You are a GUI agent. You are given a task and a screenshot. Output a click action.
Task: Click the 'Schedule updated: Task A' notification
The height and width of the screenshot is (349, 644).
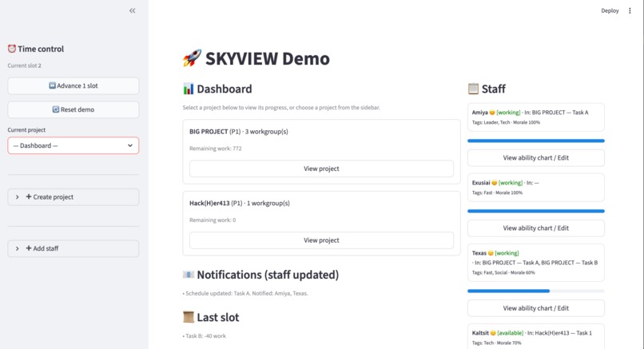tap(245, 293)
